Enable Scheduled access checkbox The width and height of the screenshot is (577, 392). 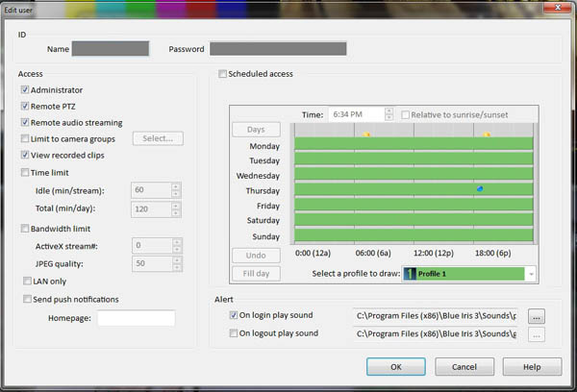(x=222, y=74)
